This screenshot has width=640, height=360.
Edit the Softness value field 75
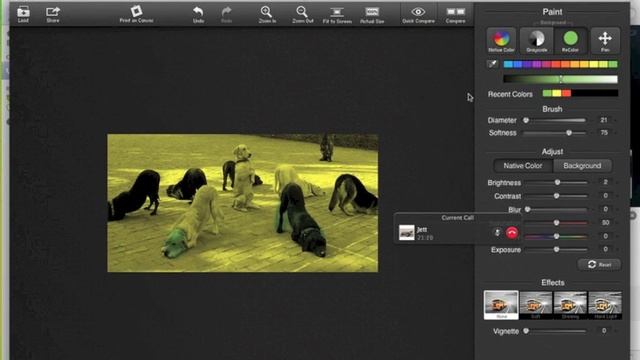(x=604, y=133)
